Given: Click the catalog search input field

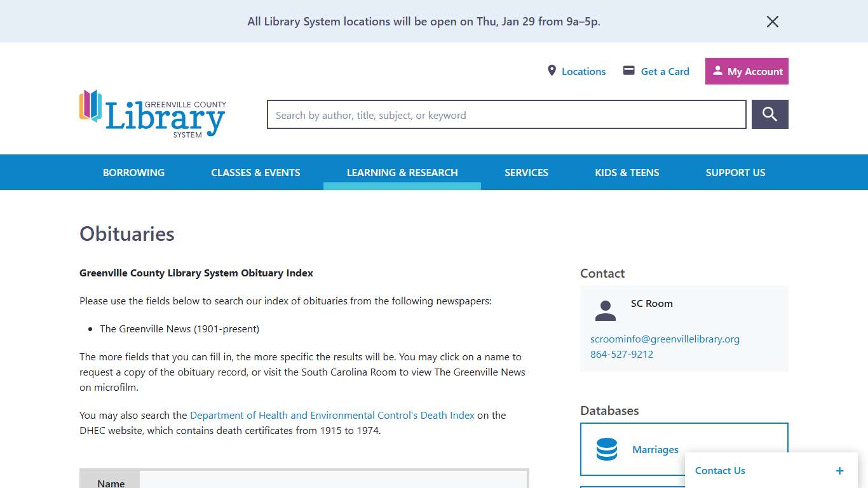Looking at the screenshot, I should click(x=506, y=114).
